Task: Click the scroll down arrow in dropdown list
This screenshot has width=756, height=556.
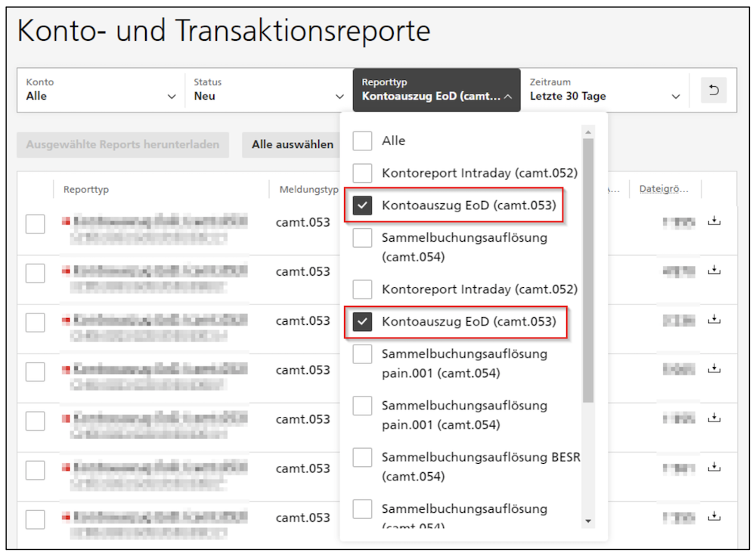Action: [587, 520]
